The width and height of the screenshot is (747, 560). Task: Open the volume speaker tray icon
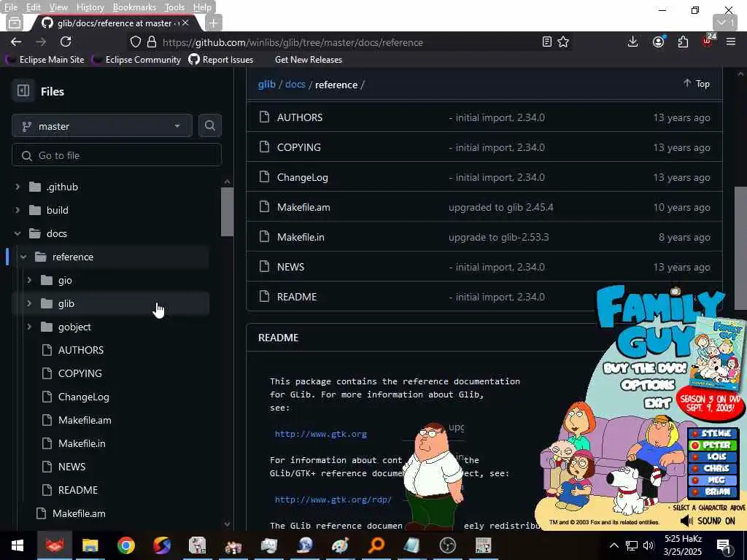click(x=649, y=545)
